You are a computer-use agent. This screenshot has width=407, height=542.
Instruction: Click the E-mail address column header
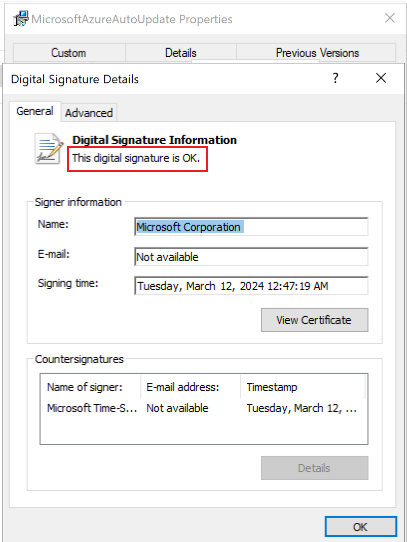[x=191, y=387]
